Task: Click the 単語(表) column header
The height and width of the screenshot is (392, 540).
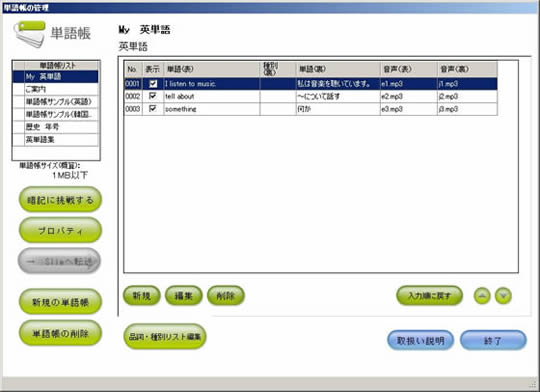Action: 212,69
